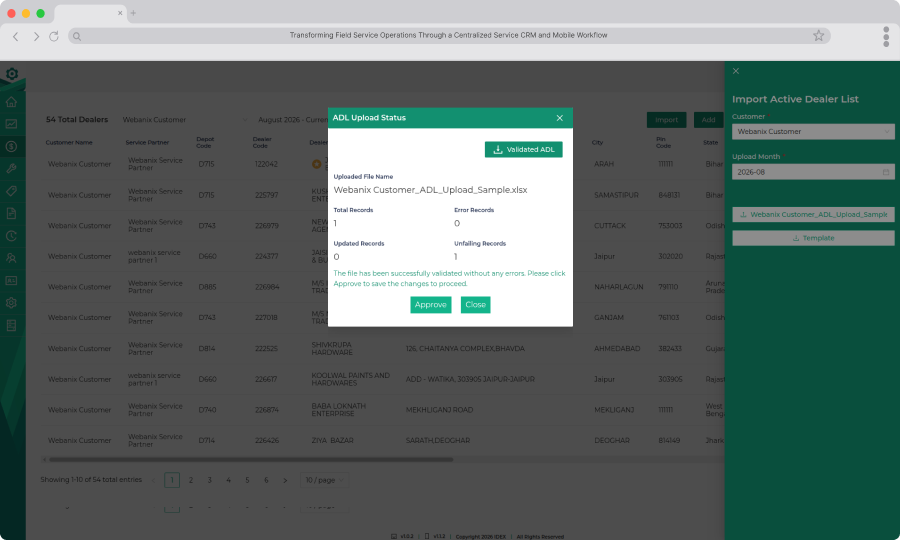The width and height of the screenshot is (900, 540).
Task: Open the 10 / page size dropdown
Action: tap(324, 480)
